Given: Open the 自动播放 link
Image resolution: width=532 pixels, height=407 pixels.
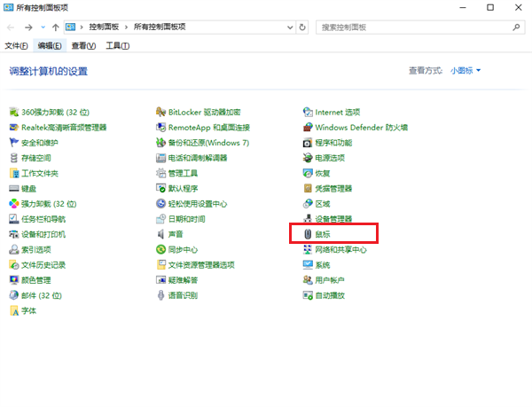Looking at the screenshot, I should (x=330, y=295).
